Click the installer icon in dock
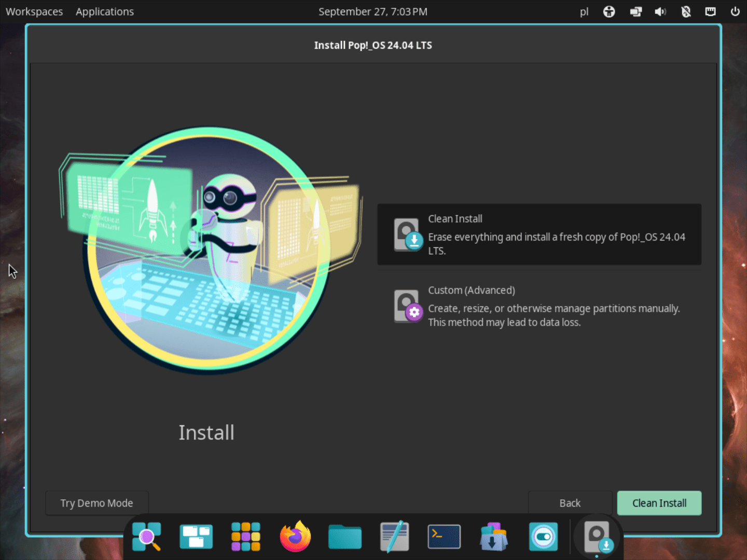Image resolution: width=747 pixels, height=560 pixels. click(598, 537)
